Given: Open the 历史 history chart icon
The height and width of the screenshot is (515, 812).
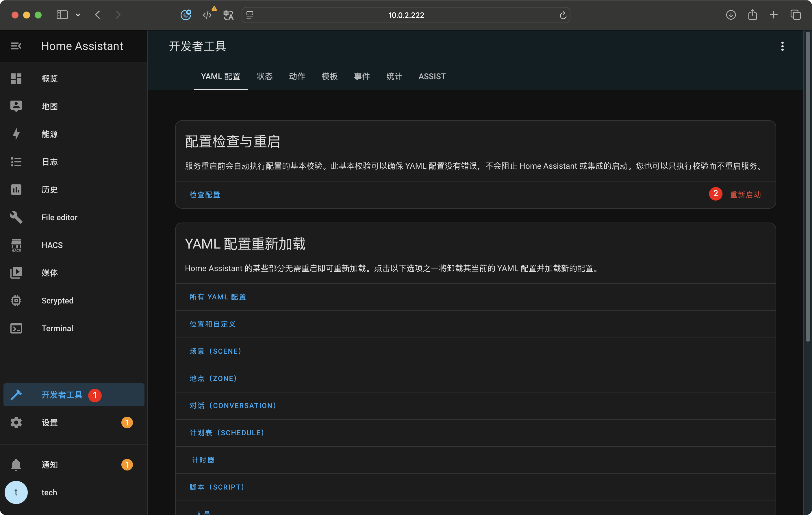Looking at the screenshot, I should (16, 190).
